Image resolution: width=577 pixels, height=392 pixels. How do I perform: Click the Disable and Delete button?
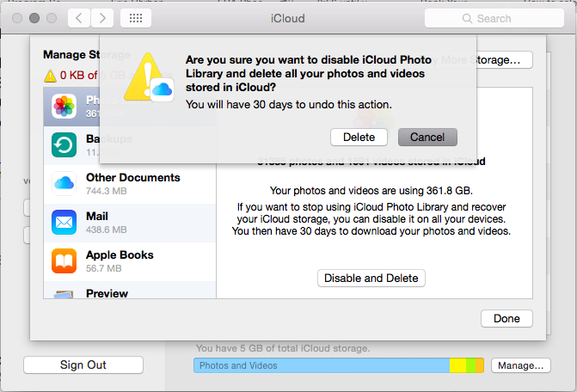click(371, 278)
